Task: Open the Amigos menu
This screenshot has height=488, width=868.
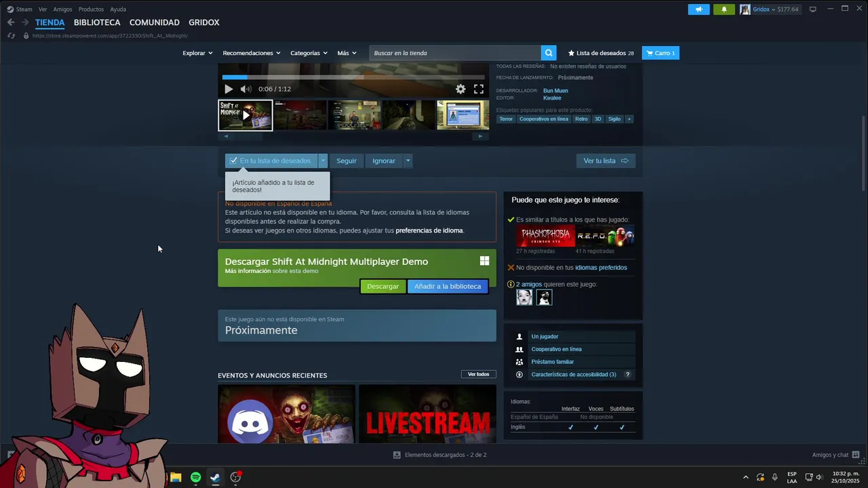Action: pos(62,9)
